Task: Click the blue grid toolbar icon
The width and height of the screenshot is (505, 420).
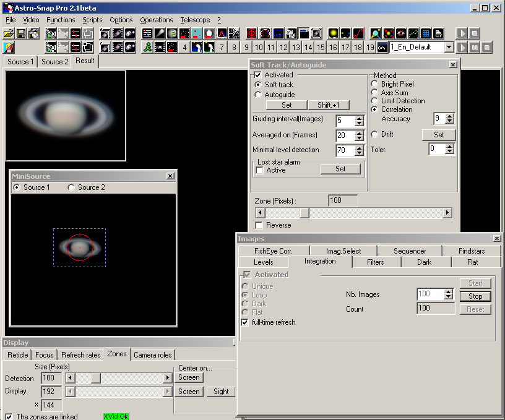Action: [x=426, y=33]
